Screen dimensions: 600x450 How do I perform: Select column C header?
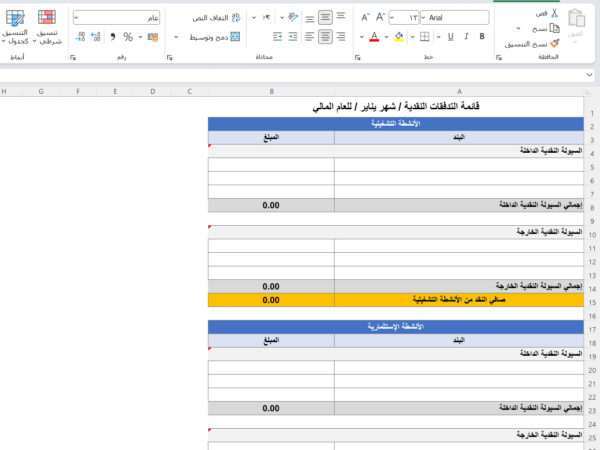point(189,91)
